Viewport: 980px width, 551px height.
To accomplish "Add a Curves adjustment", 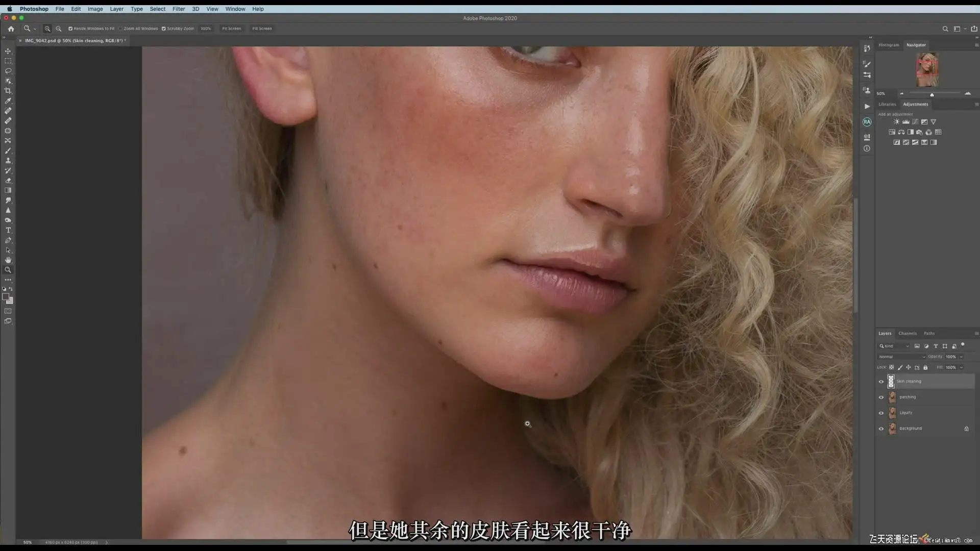I will click(915, 122).
